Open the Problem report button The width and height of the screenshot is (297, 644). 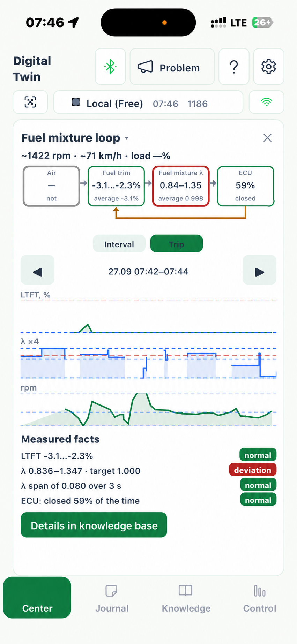tap(172, 67)
